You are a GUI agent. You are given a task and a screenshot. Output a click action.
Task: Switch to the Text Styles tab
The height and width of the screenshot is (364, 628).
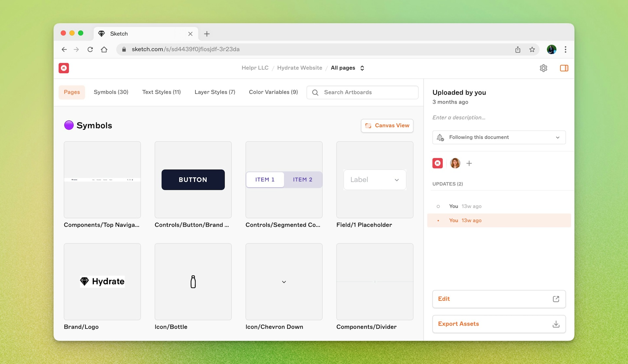(x=162, y=92)
